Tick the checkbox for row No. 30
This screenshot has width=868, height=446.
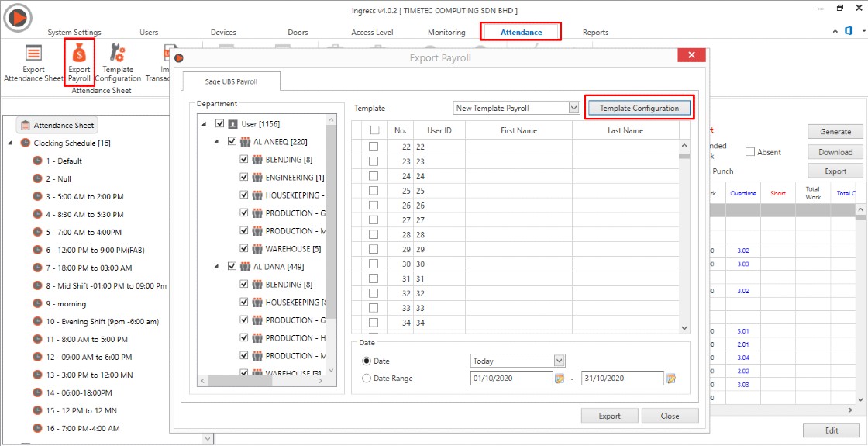[x=374, y=264]
